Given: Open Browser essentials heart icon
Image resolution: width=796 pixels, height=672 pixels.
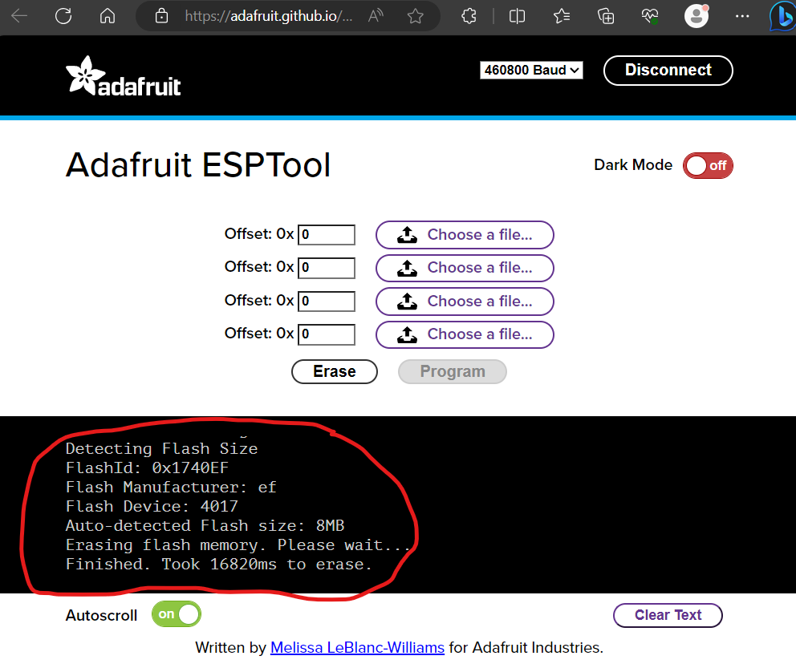Looking at the screenshot, I should (x=650, y=16).
